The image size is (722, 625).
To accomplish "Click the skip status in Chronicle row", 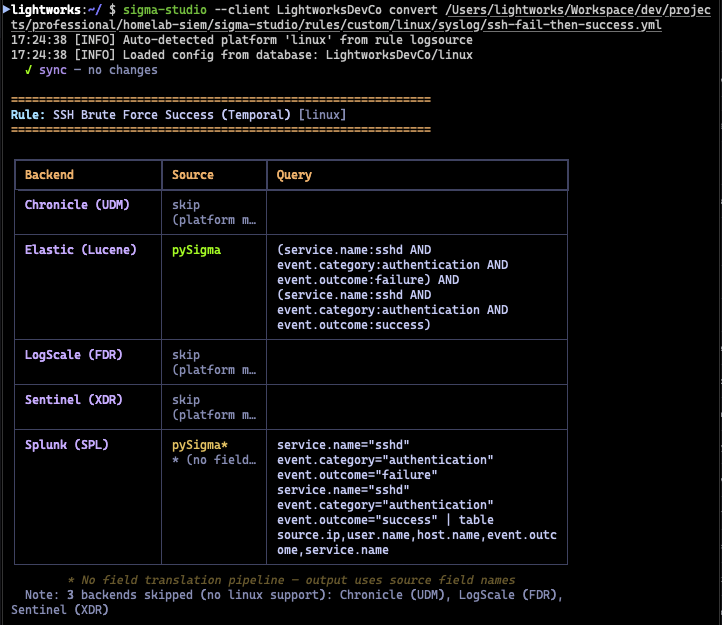I will coord(186,204).
